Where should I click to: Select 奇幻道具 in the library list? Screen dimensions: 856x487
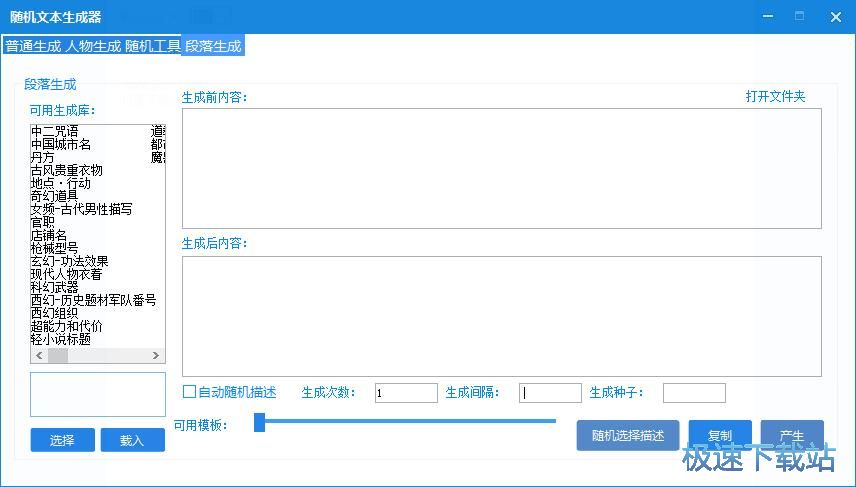pos(55,196)
